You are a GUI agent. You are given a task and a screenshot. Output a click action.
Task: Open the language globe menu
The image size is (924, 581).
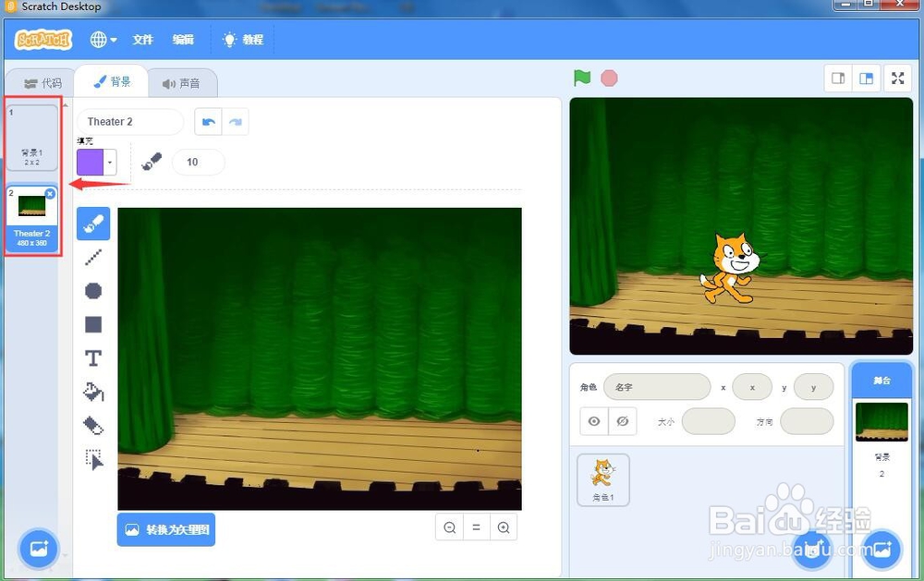pyautogui.click(x=103, y=40)
